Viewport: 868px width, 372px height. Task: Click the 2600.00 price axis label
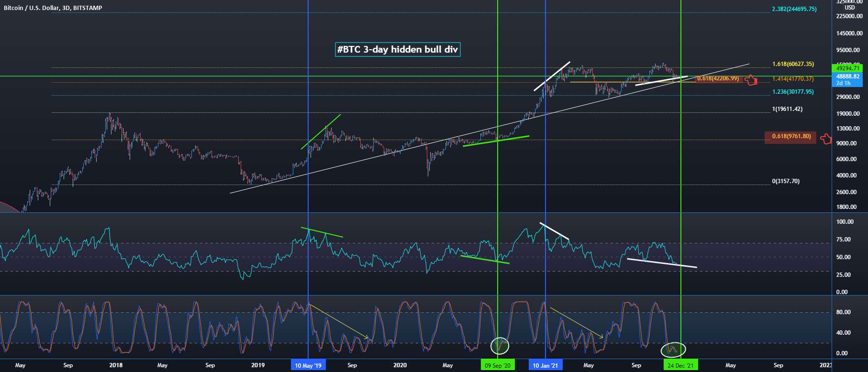pos(846,192)
